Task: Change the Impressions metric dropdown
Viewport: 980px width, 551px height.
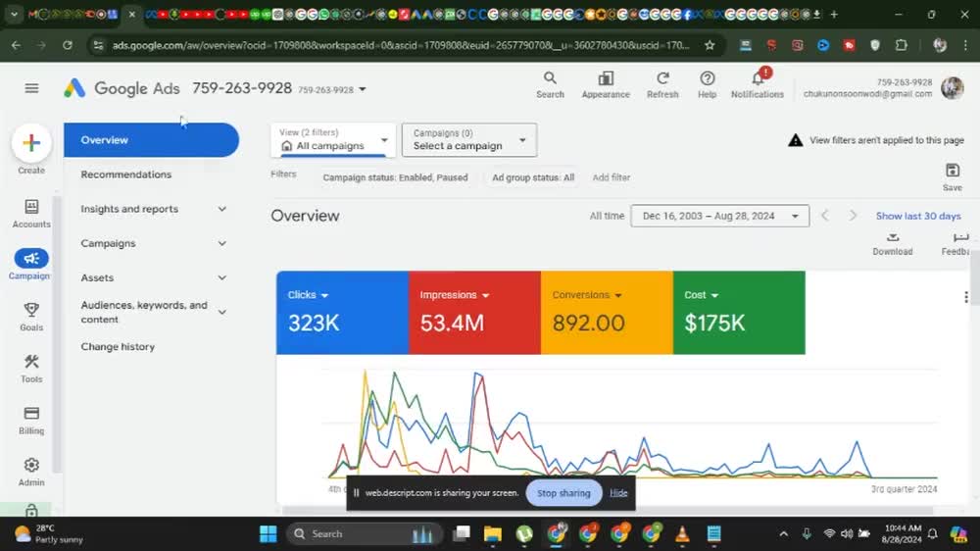Action: [x=455, y=294]
